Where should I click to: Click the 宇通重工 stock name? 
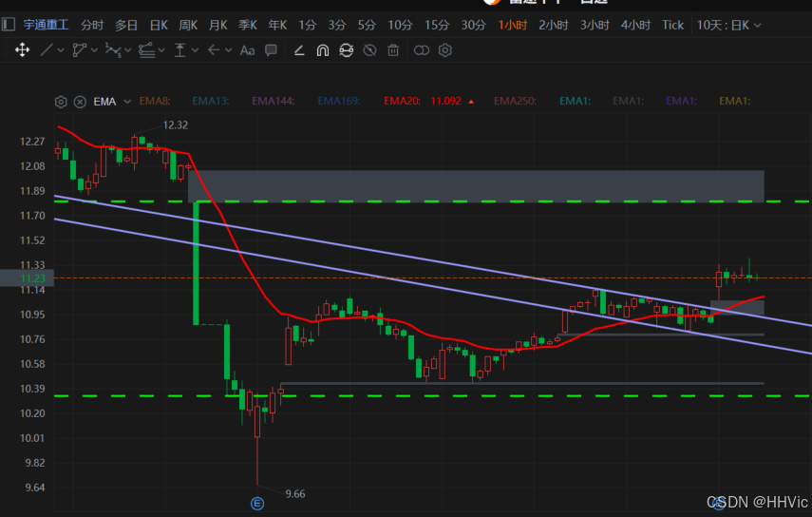pyautogui.click(x=47, y=25)
